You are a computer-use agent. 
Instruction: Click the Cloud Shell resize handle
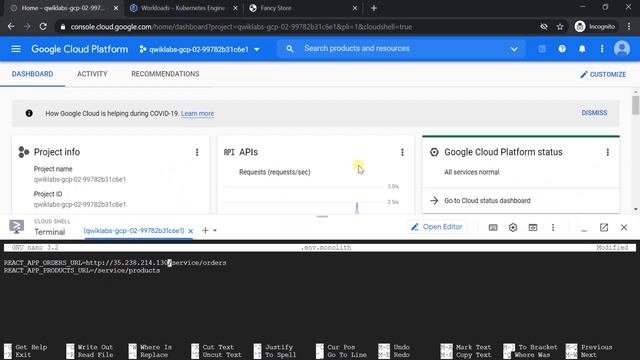[322, 216]
